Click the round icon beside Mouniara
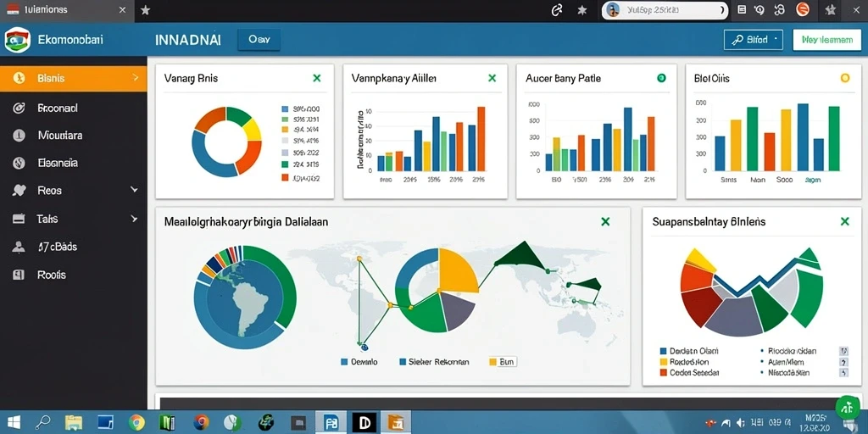Viewport: 868px width, 434px height. pyautogui.click(x=19, y=135)
